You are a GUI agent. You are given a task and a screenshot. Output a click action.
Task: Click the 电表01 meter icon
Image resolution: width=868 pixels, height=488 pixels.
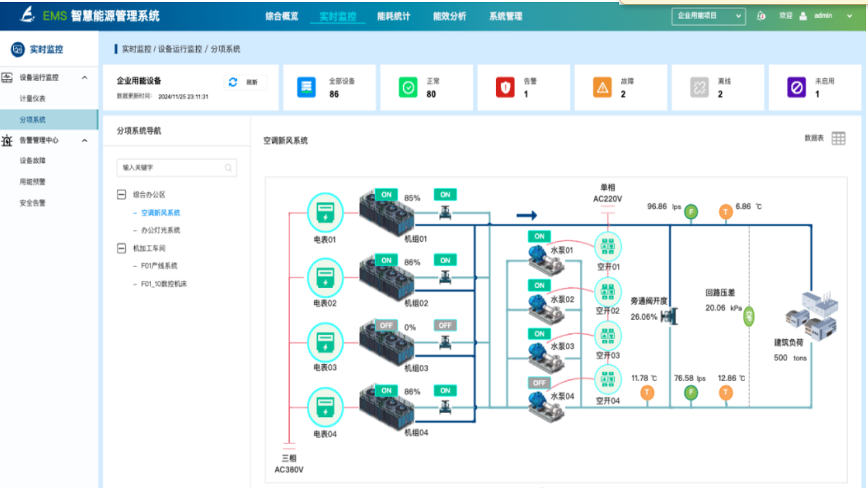point(325,212)
